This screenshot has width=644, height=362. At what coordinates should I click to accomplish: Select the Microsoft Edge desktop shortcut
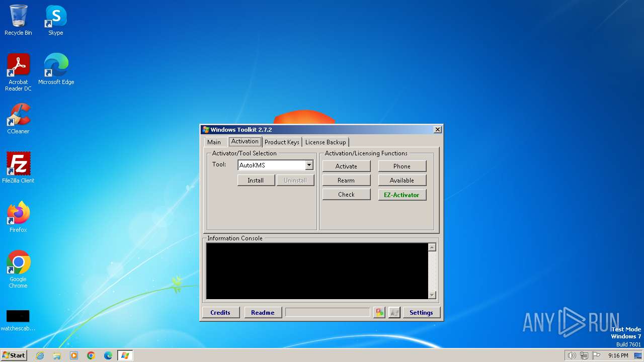[56, 69]
